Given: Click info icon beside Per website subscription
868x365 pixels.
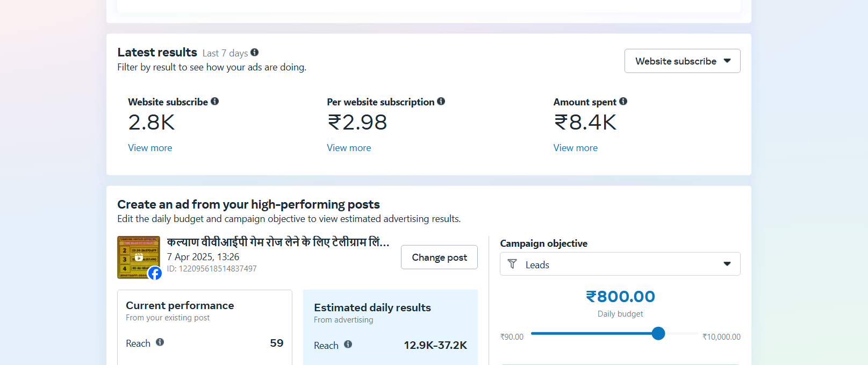Looking at the screenshot, I should [x=441, y=101].
